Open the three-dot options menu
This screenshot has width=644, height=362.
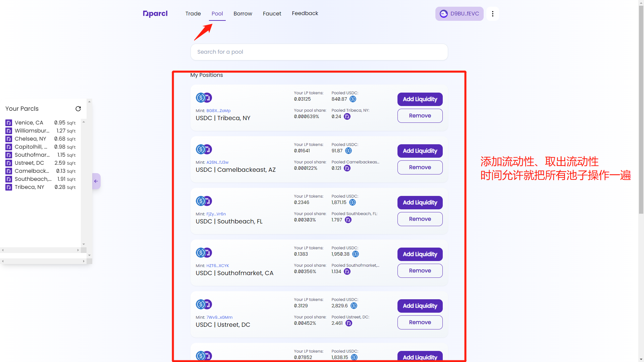tap(492, 14)
